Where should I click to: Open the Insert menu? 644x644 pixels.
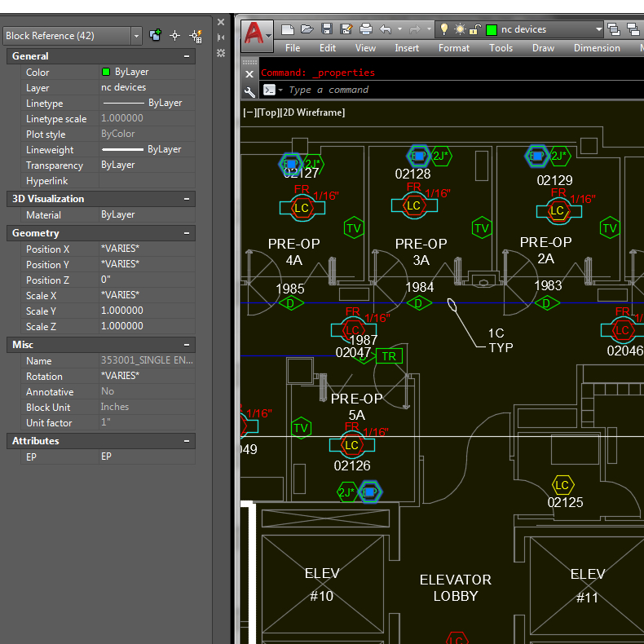pos(407,48)
